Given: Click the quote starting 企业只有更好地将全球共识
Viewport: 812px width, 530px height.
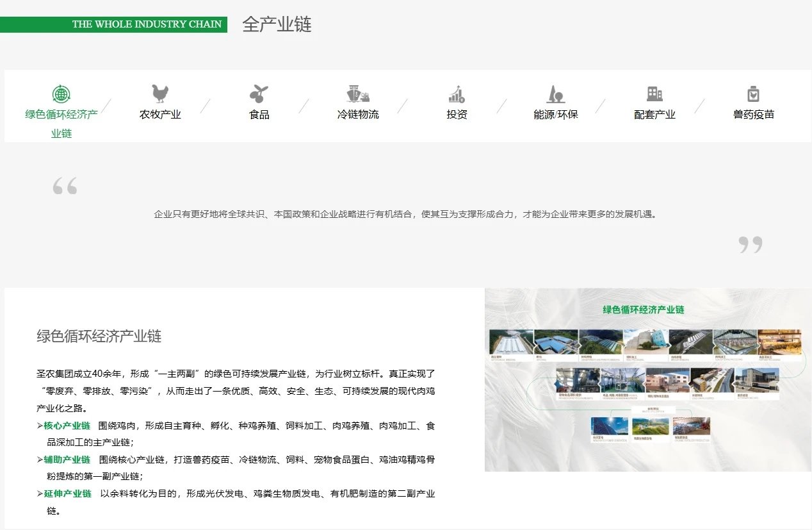Looking at the screenshot, I should [405, 214].
